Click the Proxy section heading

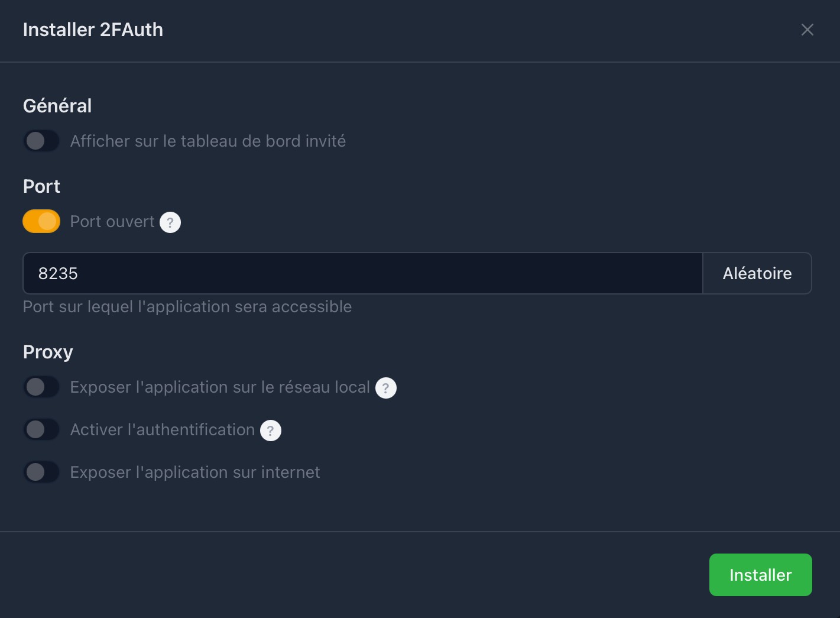tap(48, 352)
